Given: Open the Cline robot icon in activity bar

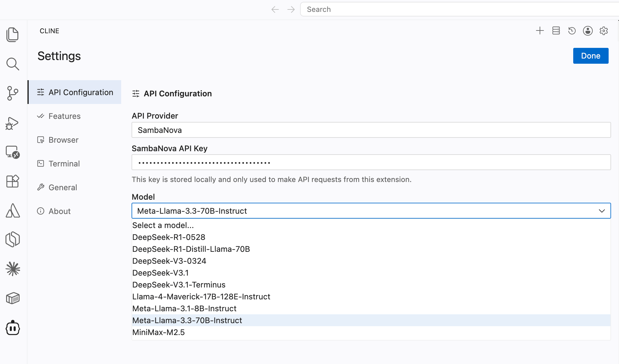Looking at the screenshot, I should click(13, 328).
